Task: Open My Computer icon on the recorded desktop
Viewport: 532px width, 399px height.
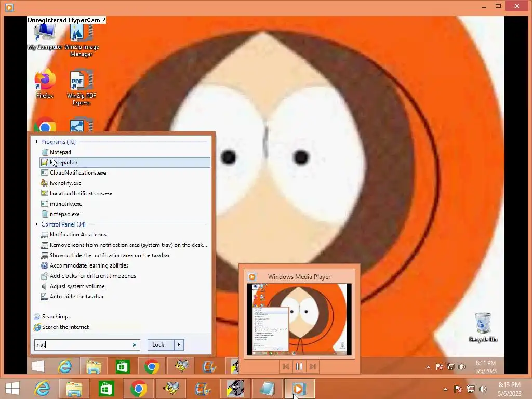Action: point(45,37)
